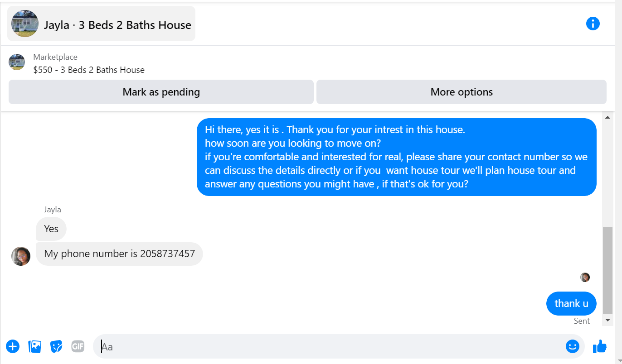
Task: Open the $550 marketplace listing link
Action: [x=89, y=70]
